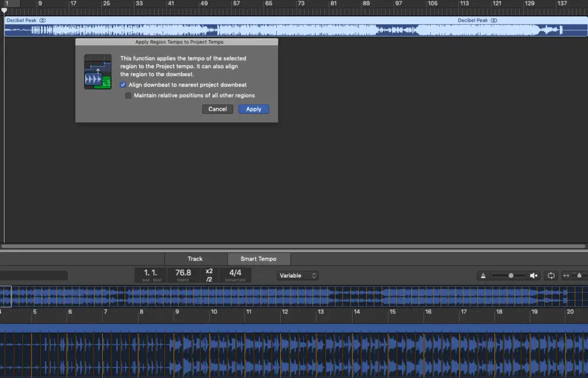The width and height of the screenshot is (588, 378).
Task: Click bar 137 in the top ruler
Action: coord(562,3)
